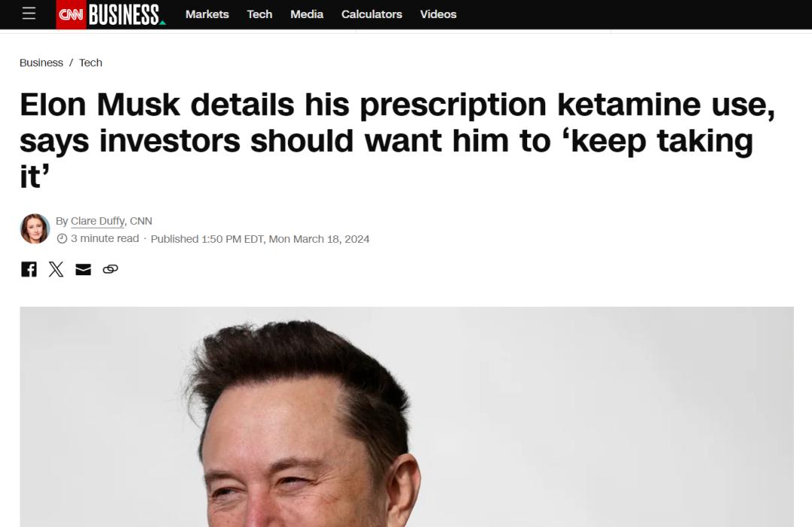Open the hamburger navigation menu
This screenshot has height=527, width=812.
[29, 14]
